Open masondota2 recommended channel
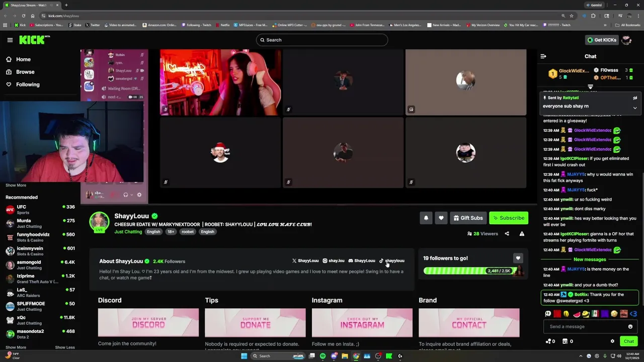Viewport: 644px width, 362px height. click(40, 334)
